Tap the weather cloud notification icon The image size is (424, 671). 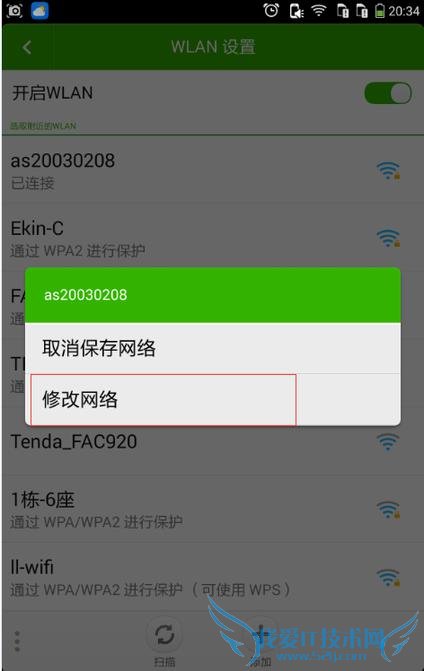pos(39,10)
